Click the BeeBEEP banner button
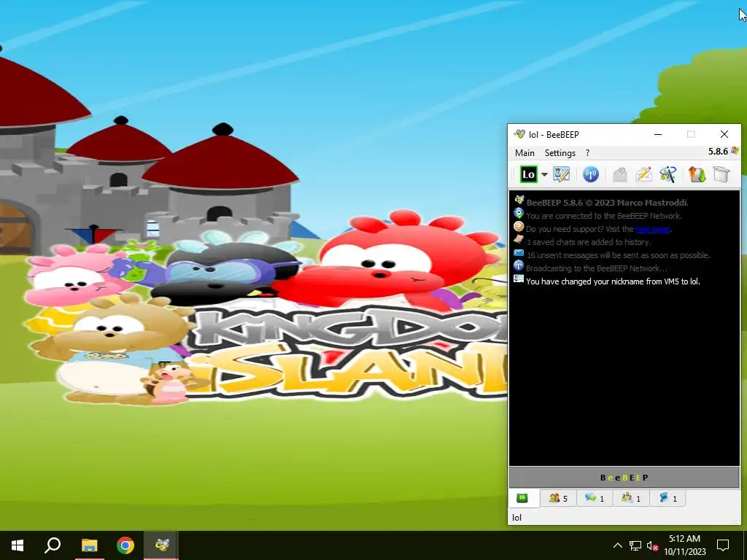Screen dimensions: 747x560 (x=624, y=478)
